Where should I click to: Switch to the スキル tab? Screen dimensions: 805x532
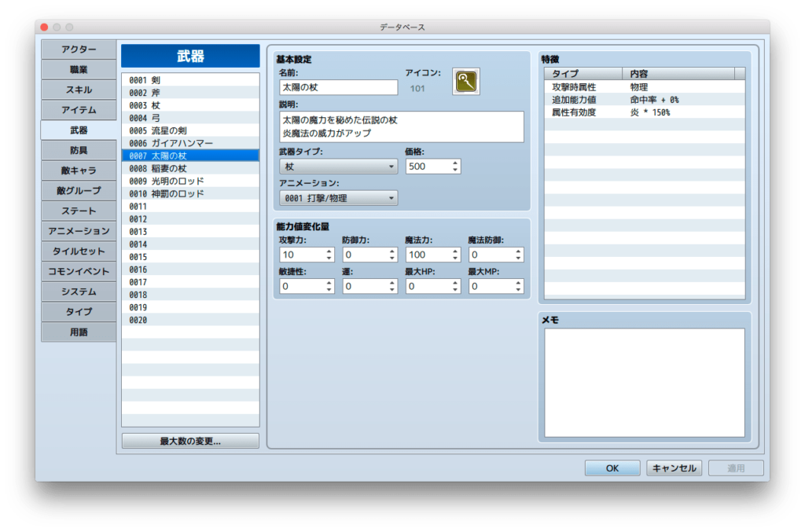[79, 90]
